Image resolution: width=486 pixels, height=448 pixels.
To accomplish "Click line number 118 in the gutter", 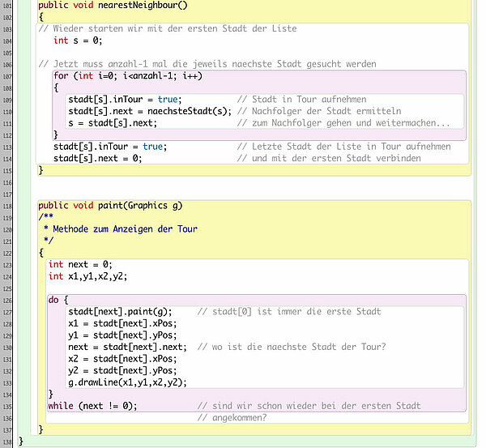I will pos(6,206).
